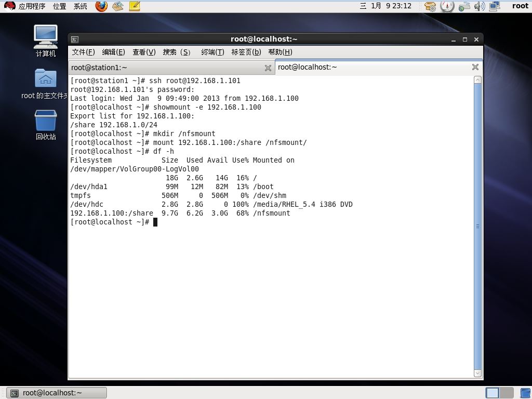Open the mail client launcher icon
Viewport: 532px width, 399px height.
(118, 6)
